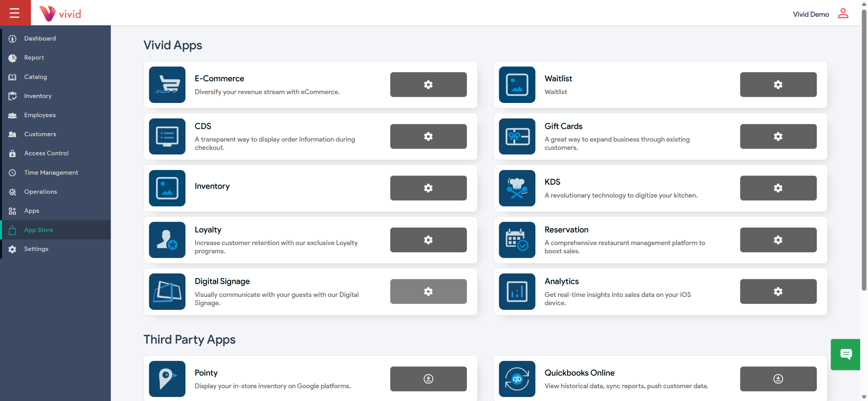Open CDS settings gear button

[x=428, y=136]
